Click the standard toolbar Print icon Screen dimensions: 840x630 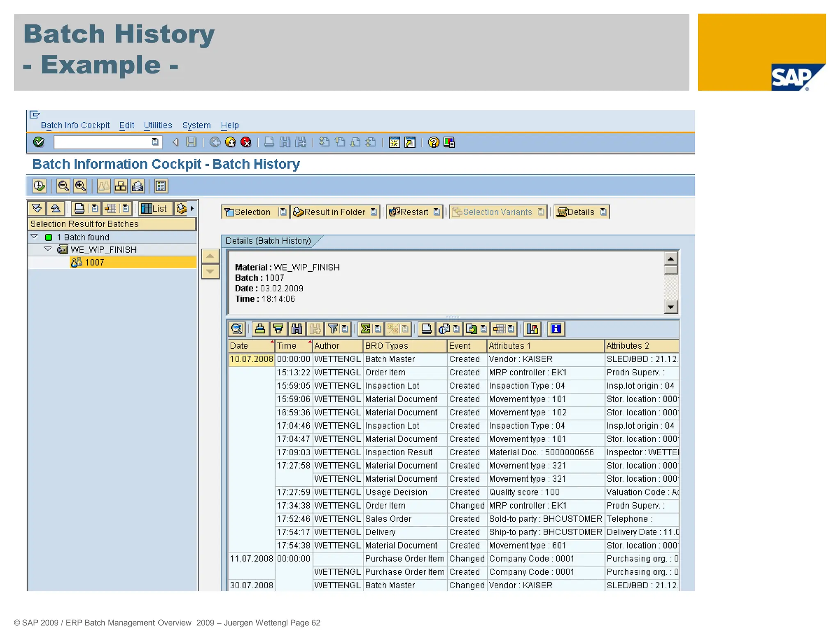(269, 142)
